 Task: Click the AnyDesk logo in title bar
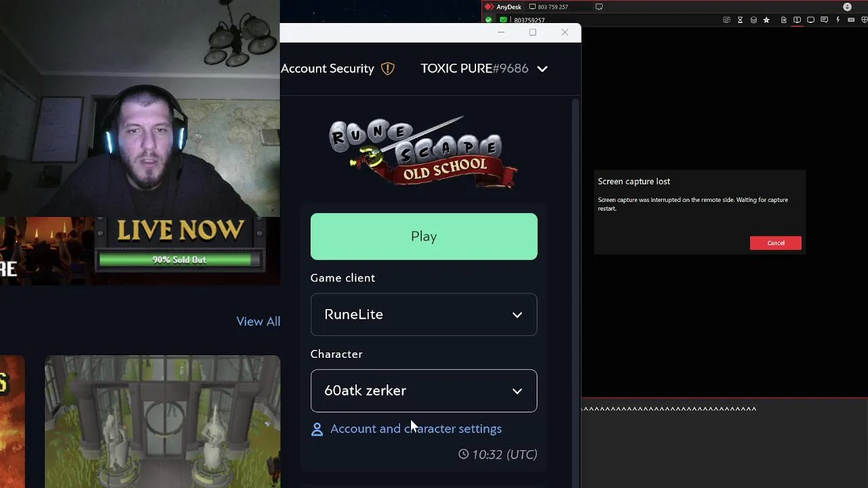(x=489, y=7)
